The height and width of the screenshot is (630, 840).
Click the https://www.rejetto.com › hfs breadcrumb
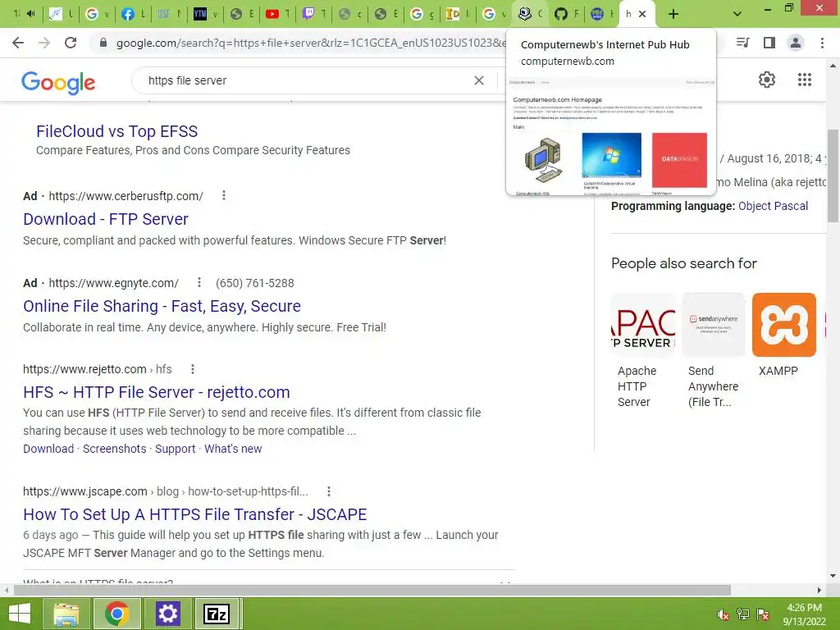click(98, 369)
